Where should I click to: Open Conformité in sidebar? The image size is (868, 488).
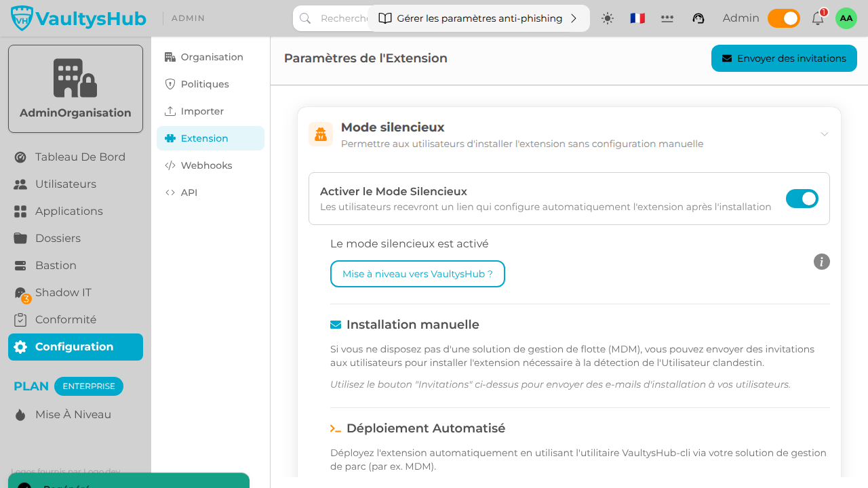(75, 319)
